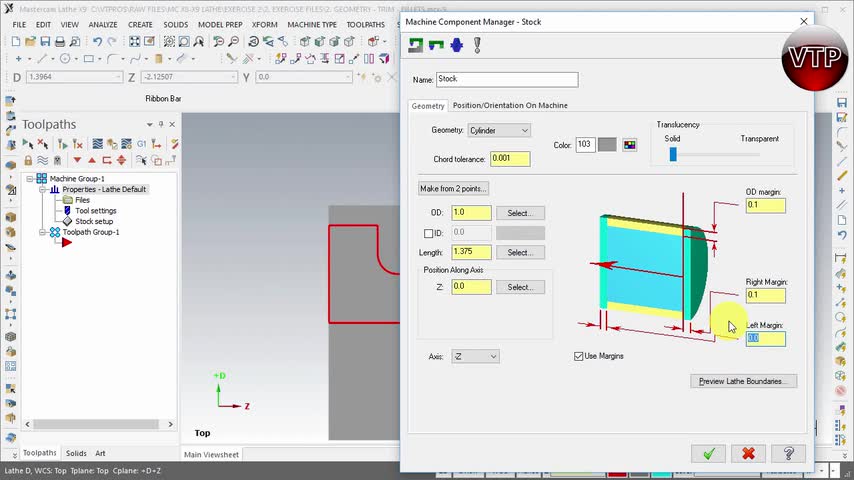854x480 pixels.
Task: Collapse the Machine Group-1 node
Action: (x=30, y=179)
